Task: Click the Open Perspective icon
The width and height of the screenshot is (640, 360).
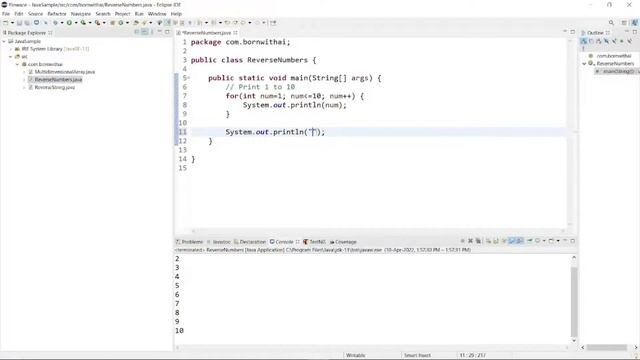Action: (624, 23)
